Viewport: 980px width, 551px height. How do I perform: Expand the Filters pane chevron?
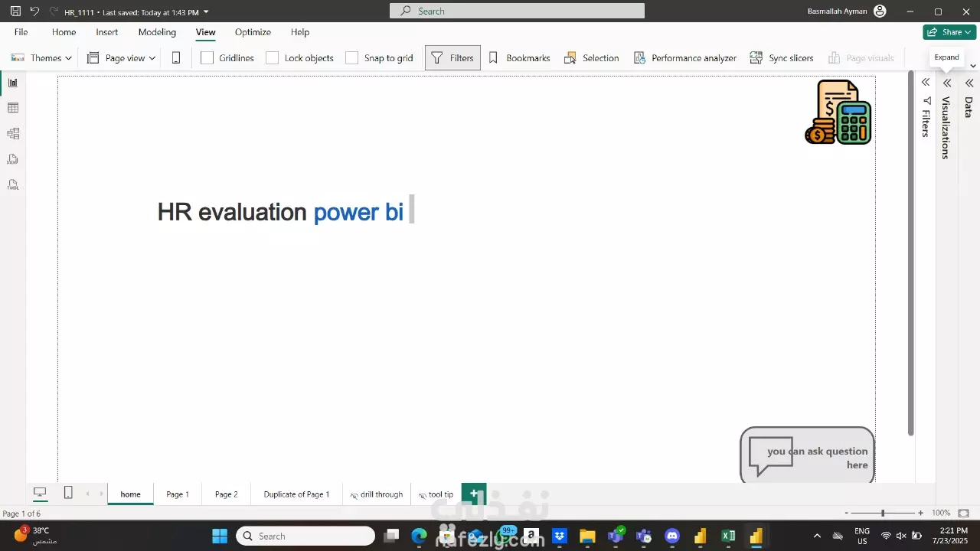[x=926, y=83]
